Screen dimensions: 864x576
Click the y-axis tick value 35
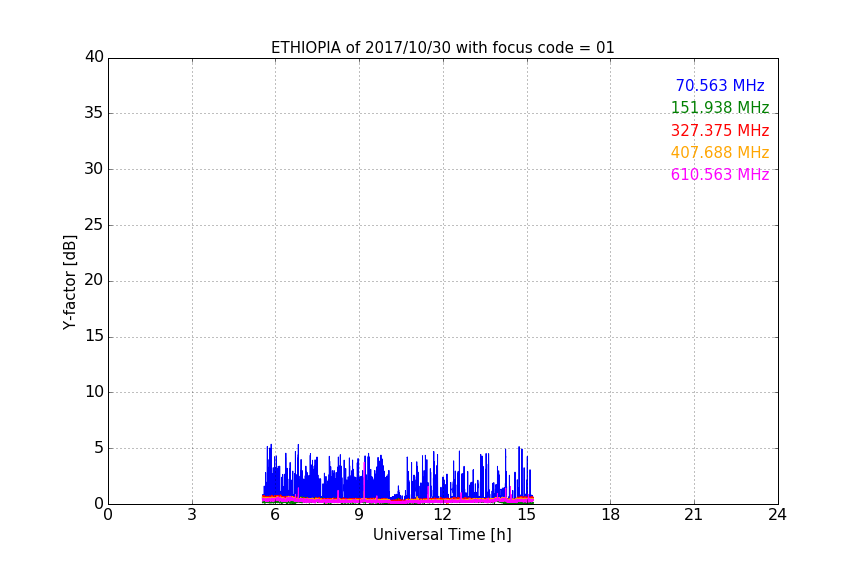coord(94,113)
